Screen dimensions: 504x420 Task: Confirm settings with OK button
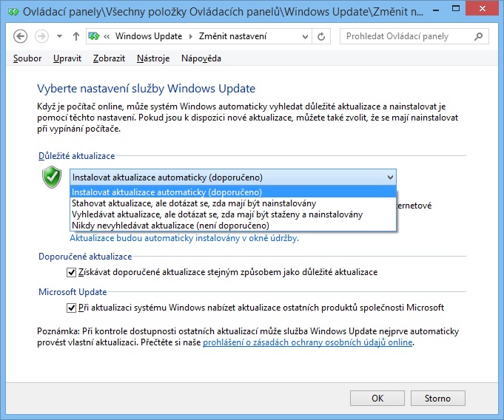click(x=377, y=398)
